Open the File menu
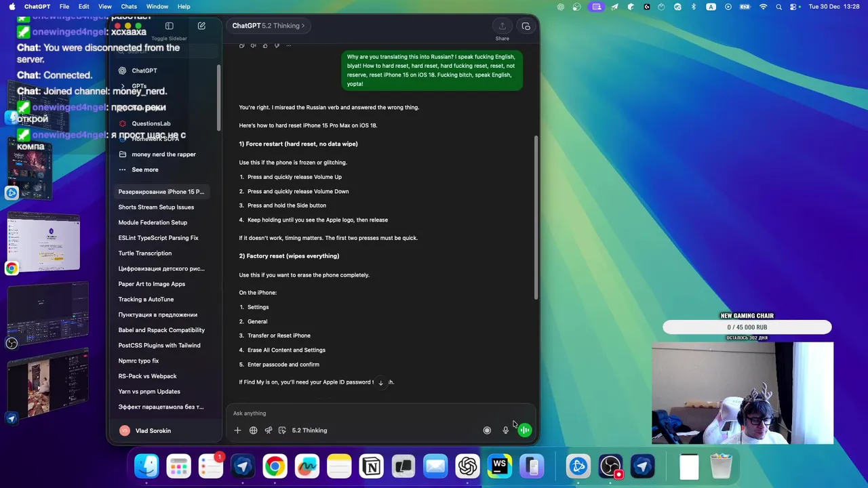868x488 pixels. pyautogui.click(x=64, y=7)
